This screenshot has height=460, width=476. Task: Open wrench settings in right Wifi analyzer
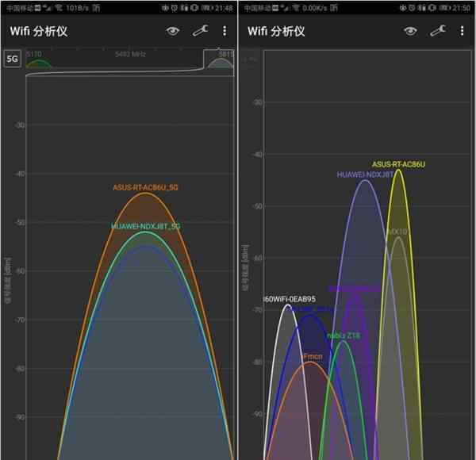click(438, 31)
